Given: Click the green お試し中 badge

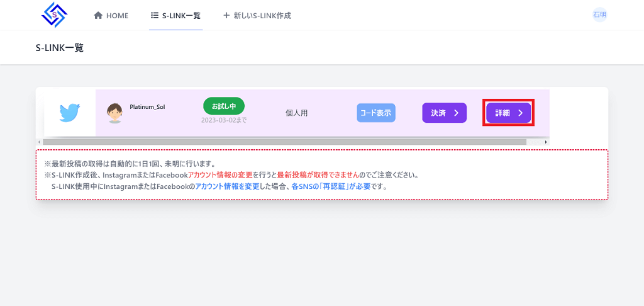Looking at the screenshot, I should coord(223,105).
